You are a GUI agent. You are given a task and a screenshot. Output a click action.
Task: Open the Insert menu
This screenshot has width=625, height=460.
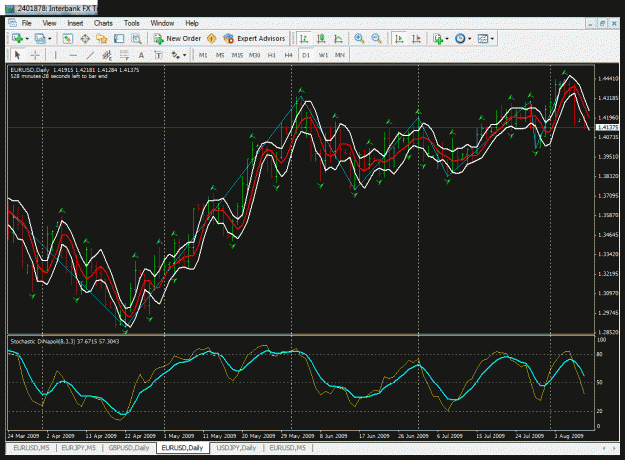75,23
